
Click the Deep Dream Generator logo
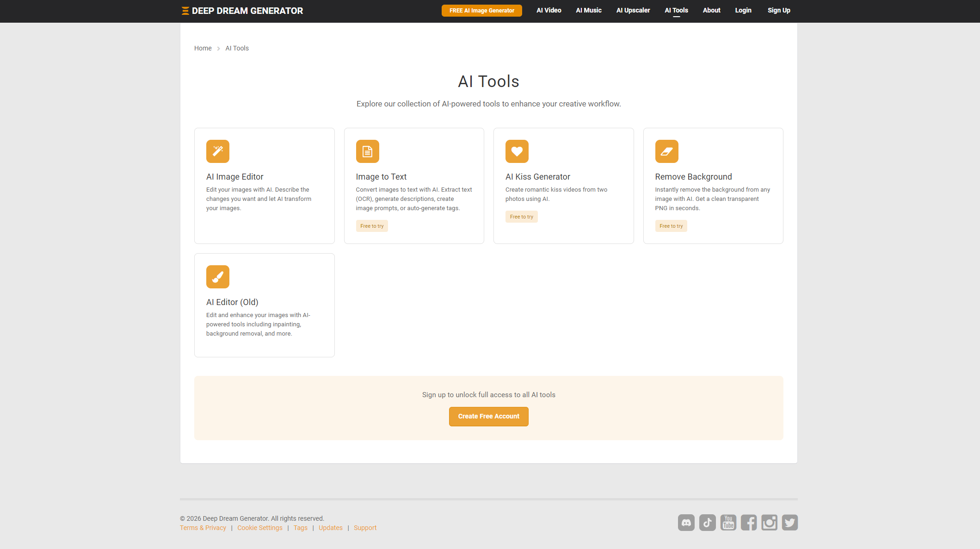click(x=242, y=11)
